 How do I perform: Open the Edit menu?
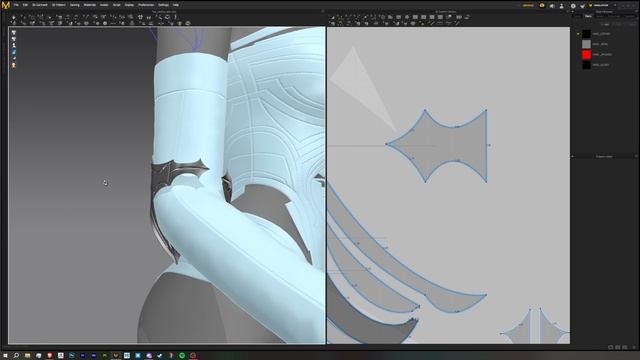pyautogui.click(x=25, y=5)
